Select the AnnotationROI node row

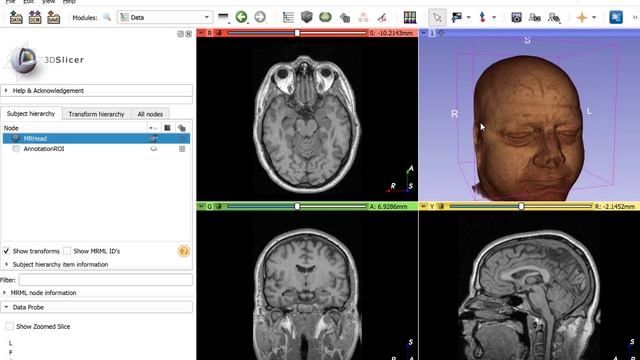click(96, 149)
